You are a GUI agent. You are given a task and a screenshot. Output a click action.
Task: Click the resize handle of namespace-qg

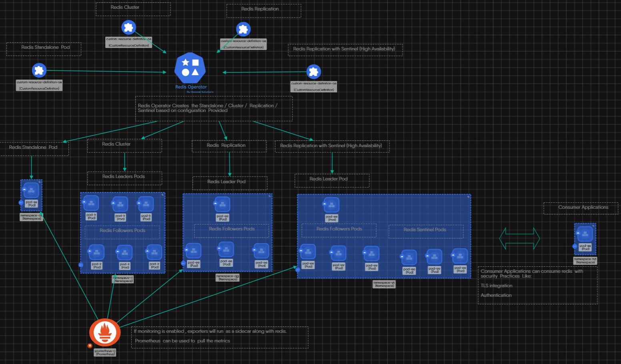(270, 196)
